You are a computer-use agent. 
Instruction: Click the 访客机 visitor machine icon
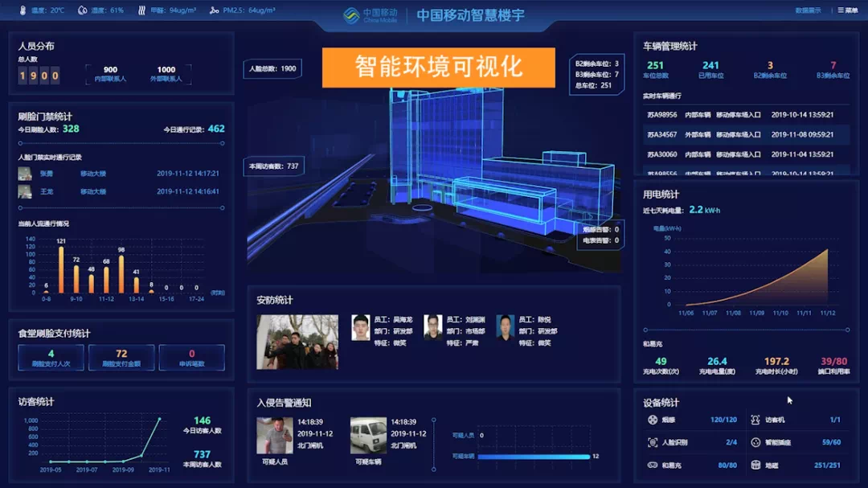(755, 420)
